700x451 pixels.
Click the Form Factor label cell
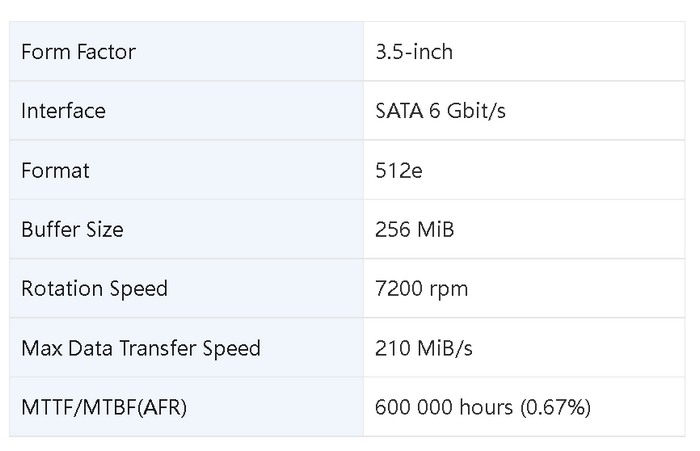(78, 51)
